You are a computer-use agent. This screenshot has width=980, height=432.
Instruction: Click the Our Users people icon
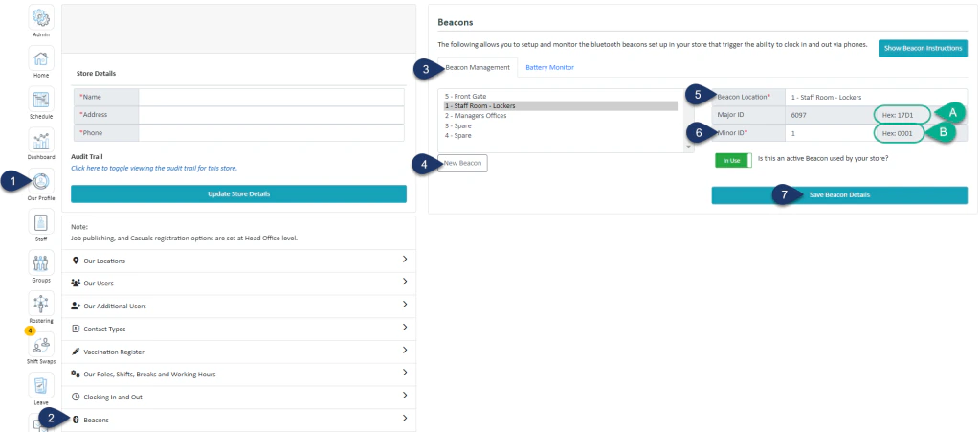click(x=76, y=284)
